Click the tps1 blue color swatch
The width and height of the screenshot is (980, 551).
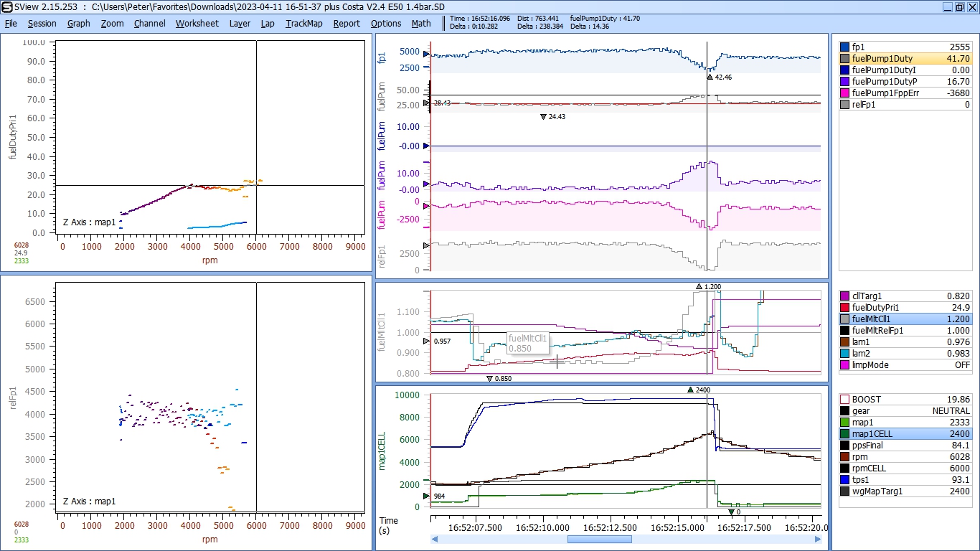click(x=844, y=480)
